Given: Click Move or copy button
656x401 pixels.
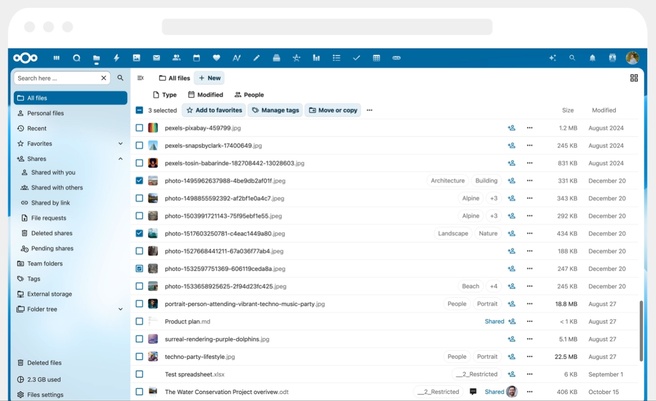Looking at the screenshot, I should pos(333,110).
